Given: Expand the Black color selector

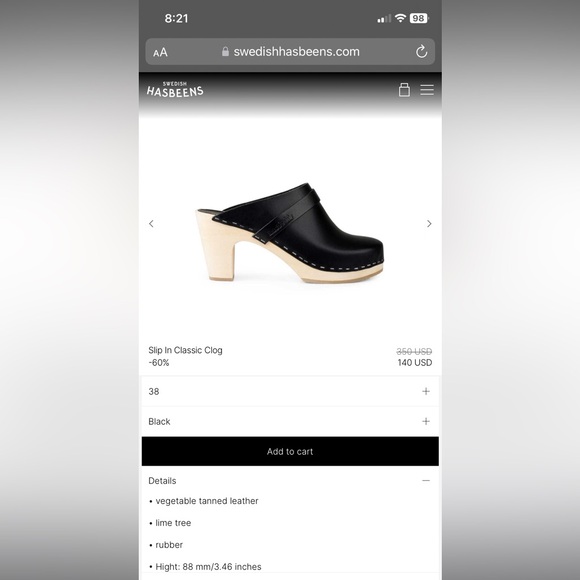Looking at the screenshot, I should [x=290, y=421].
